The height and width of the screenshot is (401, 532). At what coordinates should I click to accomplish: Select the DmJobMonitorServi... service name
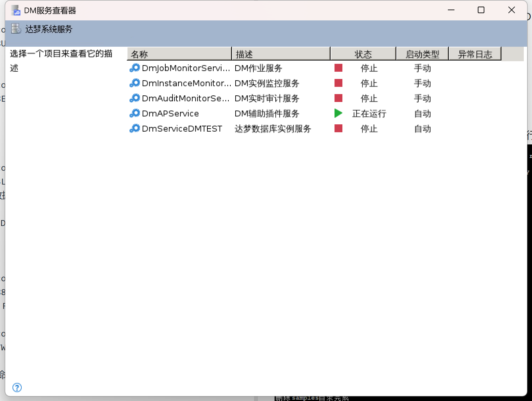tap(186, 68)
